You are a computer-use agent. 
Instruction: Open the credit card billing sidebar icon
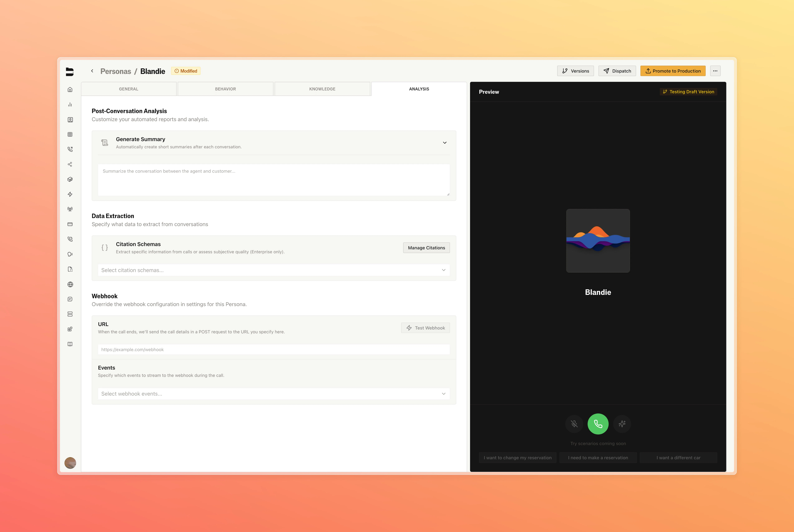70,224
